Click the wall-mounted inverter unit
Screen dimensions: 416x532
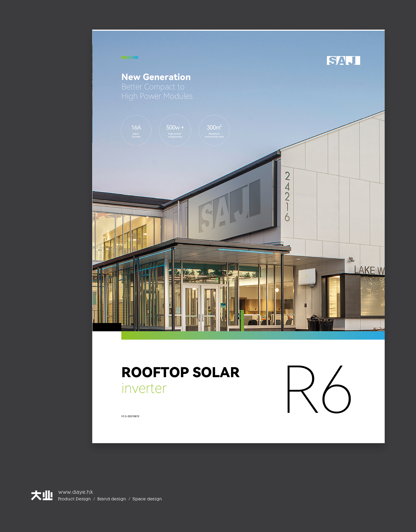coord(308,277)
